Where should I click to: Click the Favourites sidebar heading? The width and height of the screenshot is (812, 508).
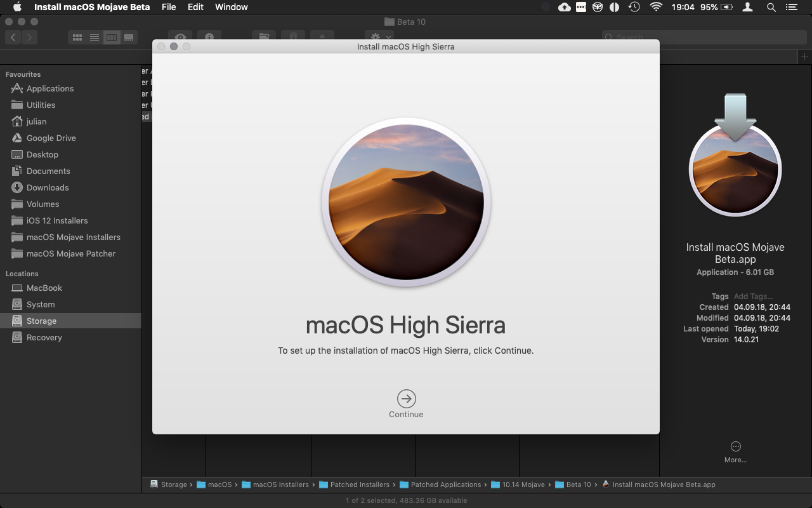(23, 74)
